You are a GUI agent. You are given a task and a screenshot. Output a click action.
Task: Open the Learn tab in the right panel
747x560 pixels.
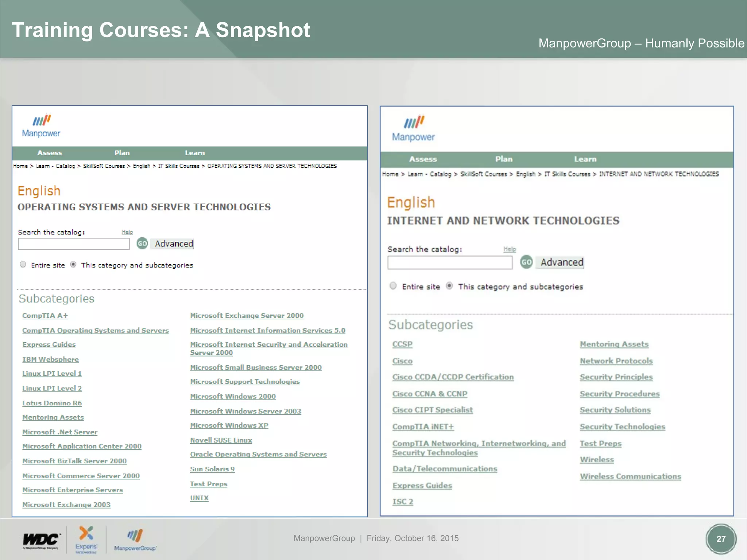pos(585,159)
